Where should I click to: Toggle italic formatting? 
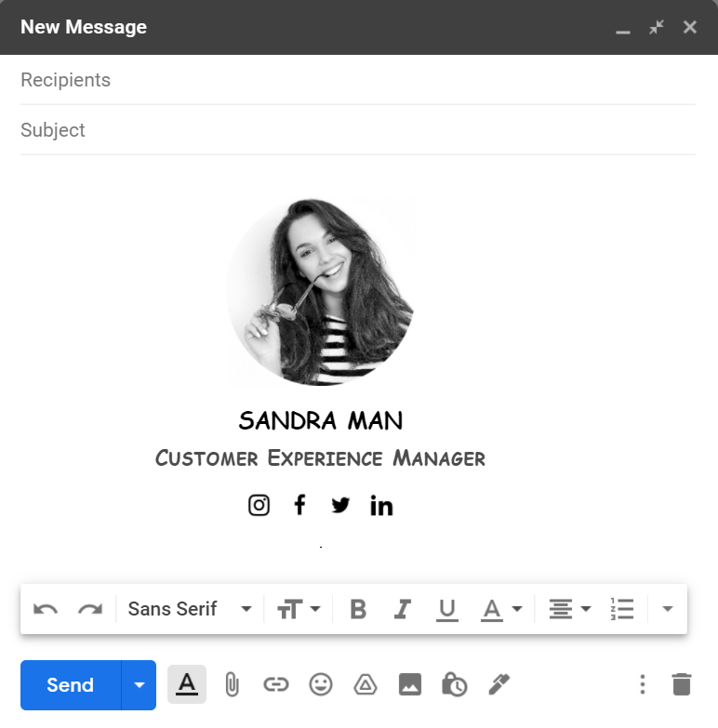[402, 609]
